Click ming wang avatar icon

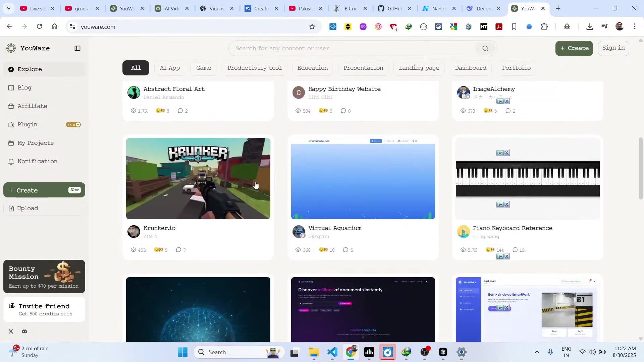click(464, 232)
